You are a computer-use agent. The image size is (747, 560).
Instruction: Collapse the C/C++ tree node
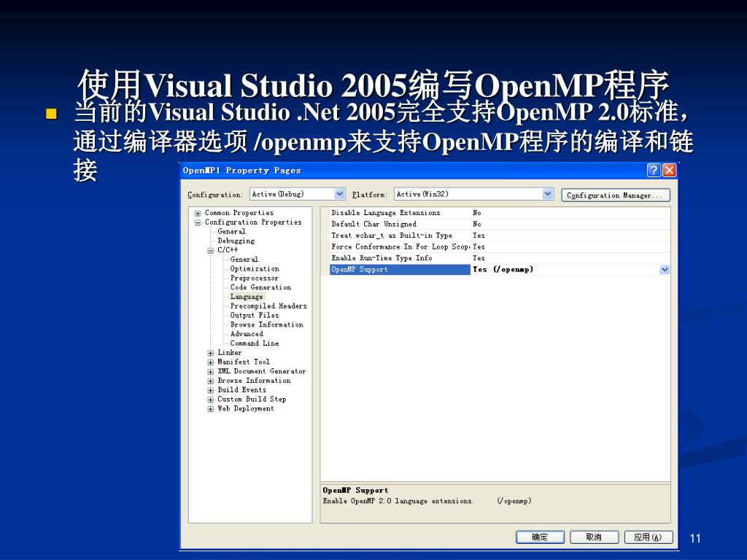click(x=211, y=251)
